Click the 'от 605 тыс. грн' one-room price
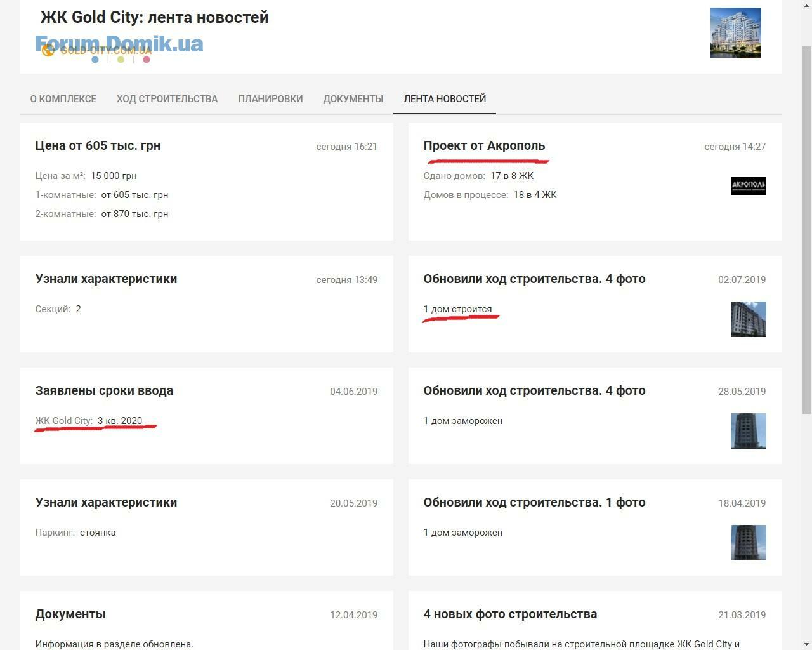The width and height of the screenshot is (812, 650). click(134, 195)
